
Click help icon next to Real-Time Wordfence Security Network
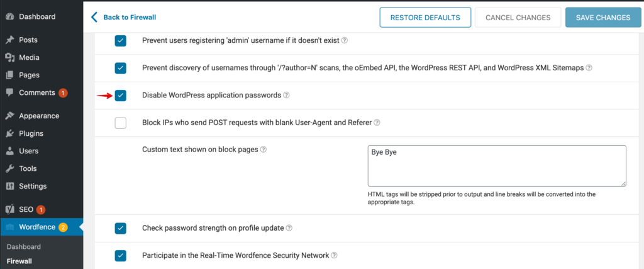coord(335,256)
